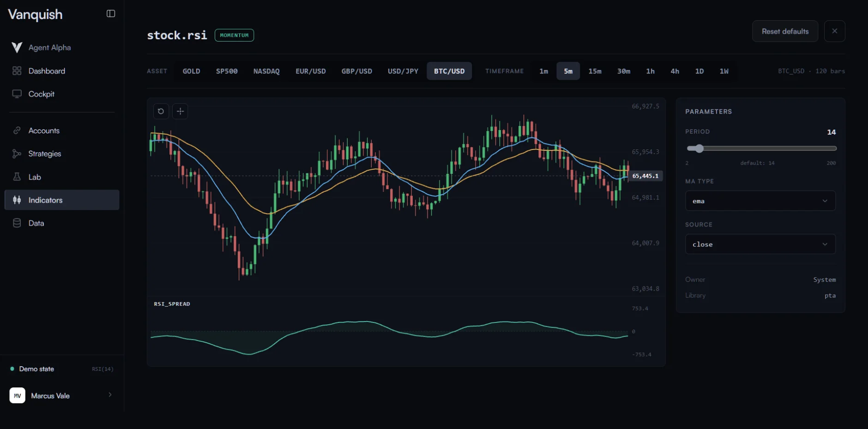Toggle crosshair tool on chart

click(180, 111)
